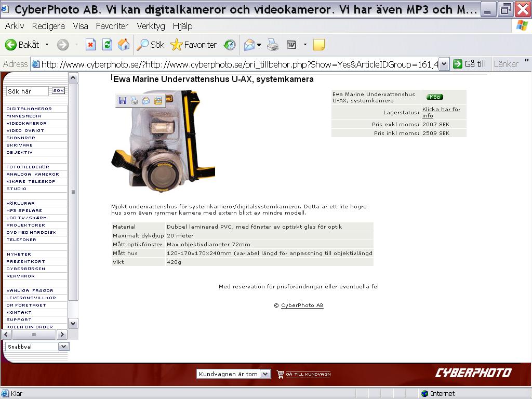Print the page using printer icon
Screen dimensions: 532x399
pos(273,45)
